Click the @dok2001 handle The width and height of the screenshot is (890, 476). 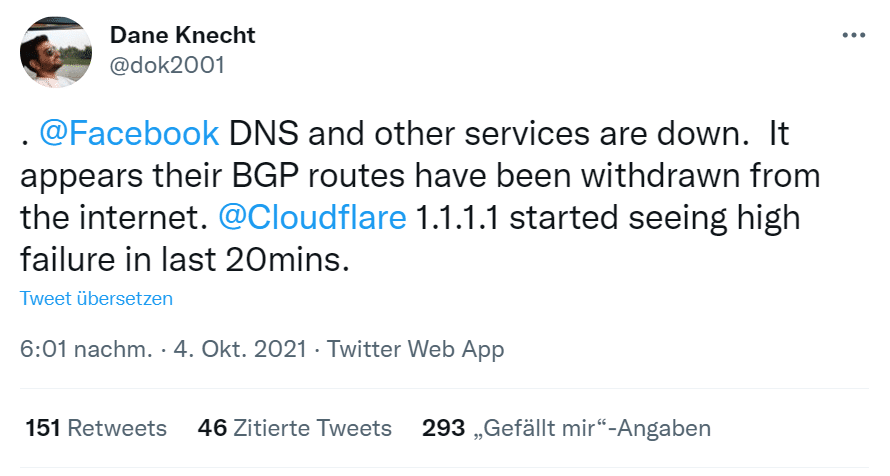(x=167, y=65)
